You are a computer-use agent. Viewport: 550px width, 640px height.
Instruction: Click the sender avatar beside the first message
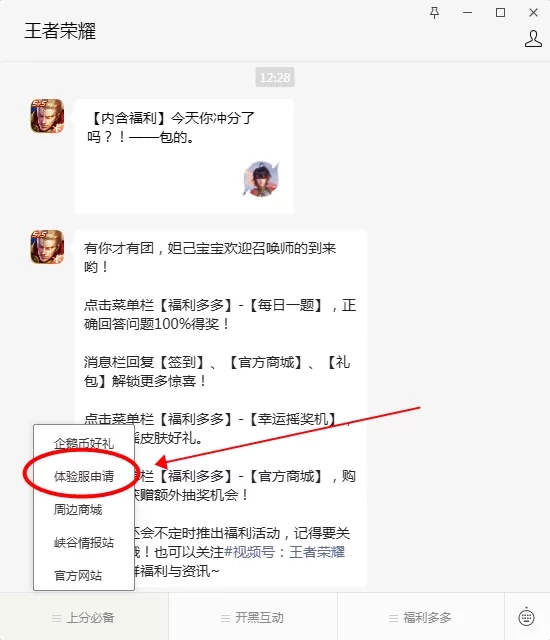pos(47,116)
